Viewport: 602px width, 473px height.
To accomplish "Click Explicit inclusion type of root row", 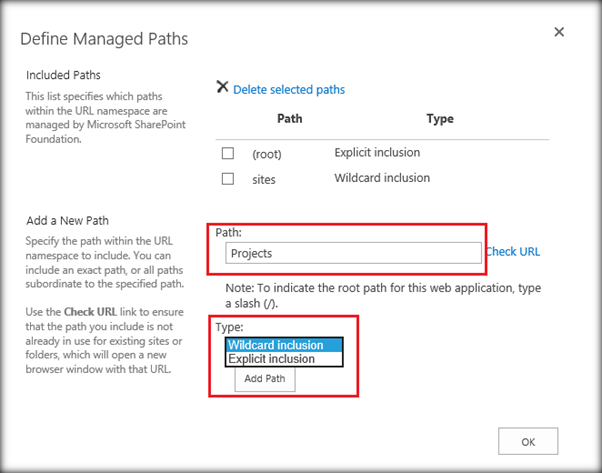I will (x=377, y=153).
